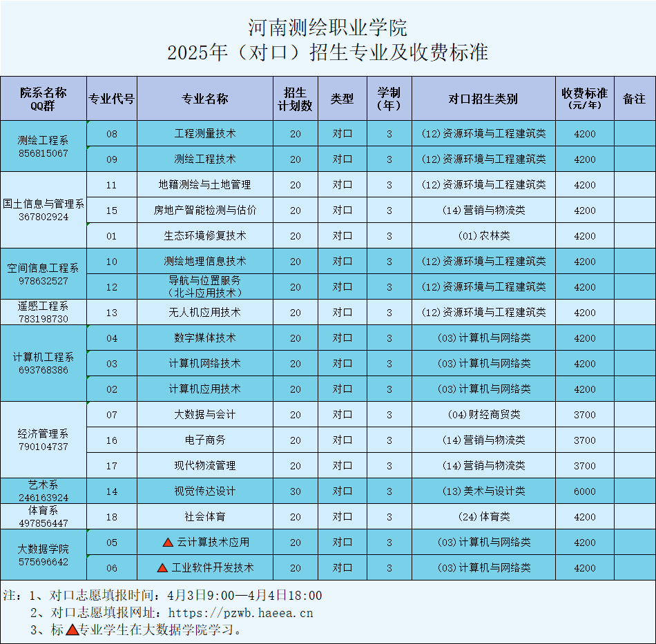Click the 国土信息与管理系 department cell

click(x=44, y=210)
